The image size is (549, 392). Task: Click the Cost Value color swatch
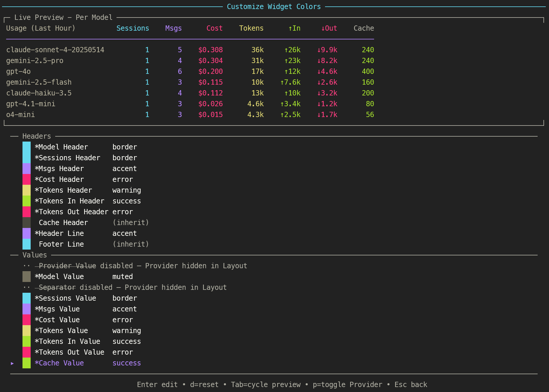click(x=27, y=320)
